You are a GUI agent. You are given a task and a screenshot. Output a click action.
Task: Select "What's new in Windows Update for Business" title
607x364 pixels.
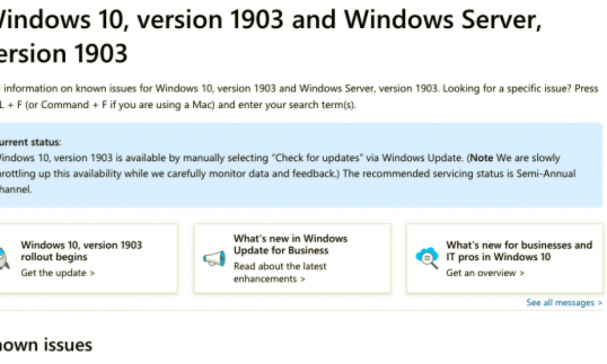[290, 244]
